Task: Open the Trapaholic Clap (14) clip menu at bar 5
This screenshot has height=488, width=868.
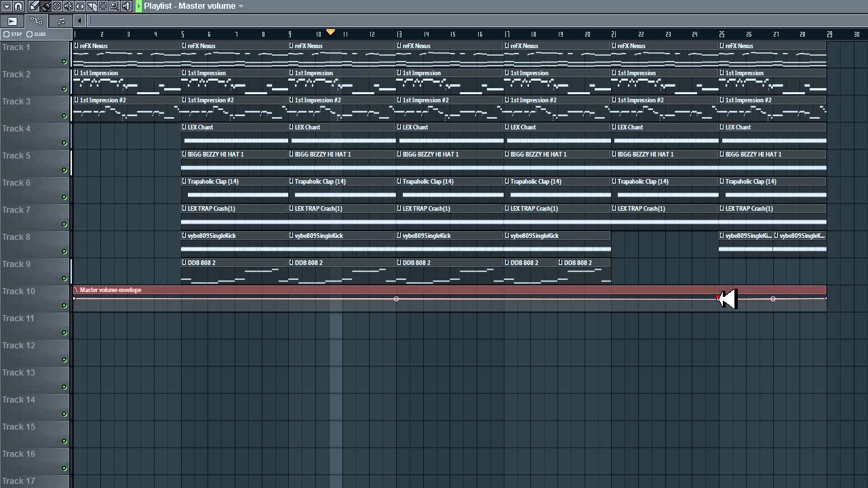Action: tap(184, 182)
